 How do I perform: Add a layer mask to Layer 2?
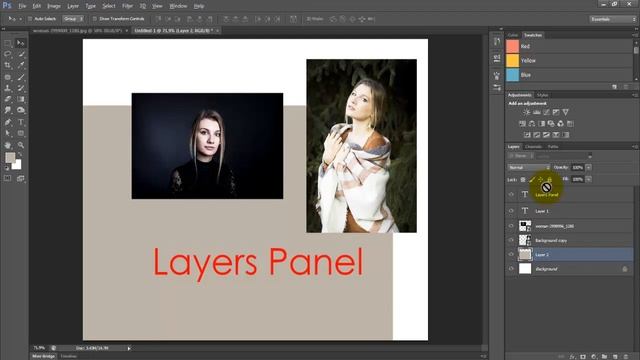click(583, 356)
